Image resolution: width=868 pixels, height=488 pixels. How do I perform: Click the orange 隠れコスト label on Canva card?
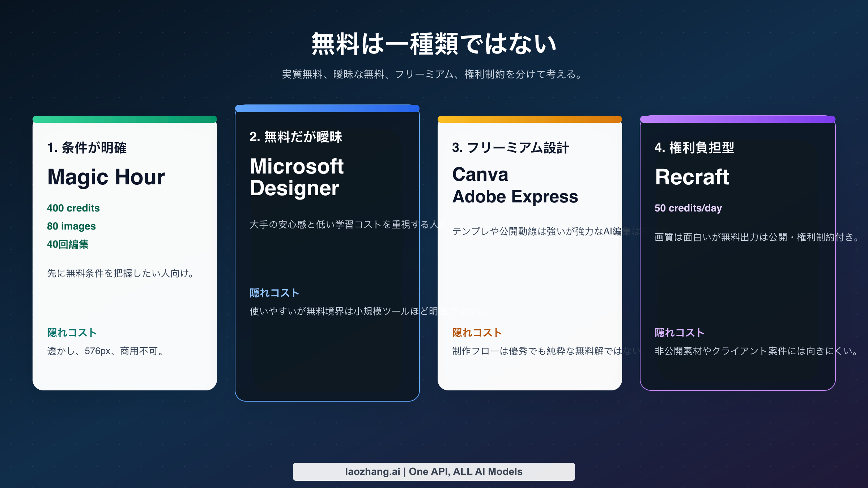point(477,333)
